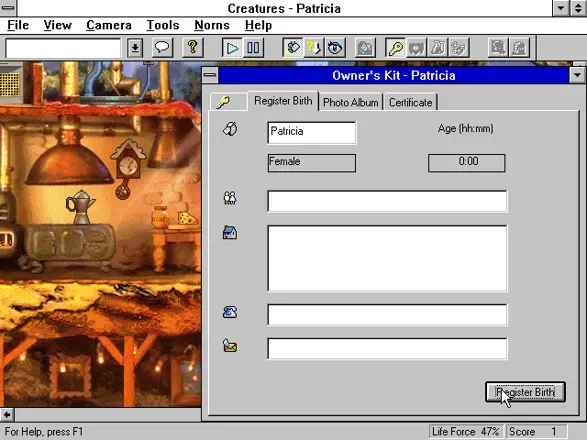Open the Tools menu

click(163, 25)
